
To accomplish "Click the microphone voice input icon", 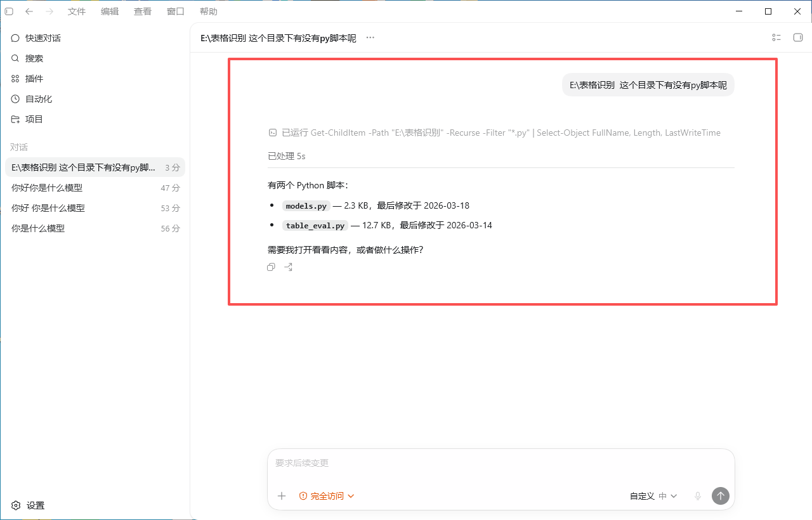I will (698, 496).
